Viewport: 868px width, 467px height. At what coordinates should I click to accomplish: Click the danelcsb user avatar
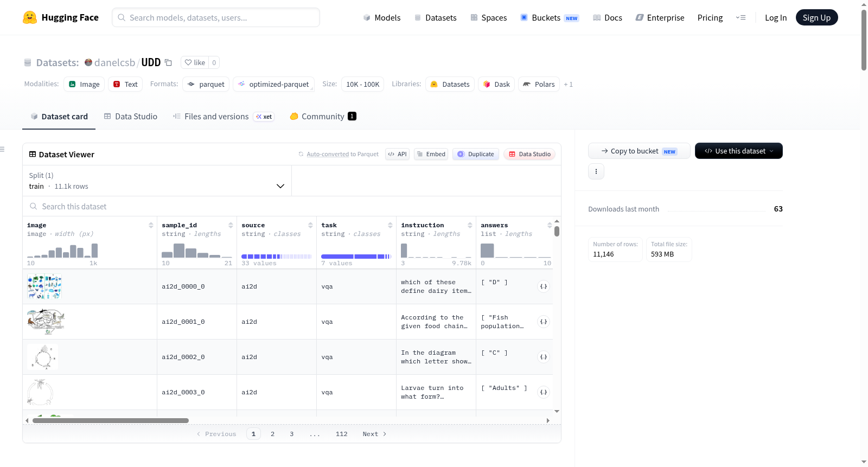tap(88, 62)
